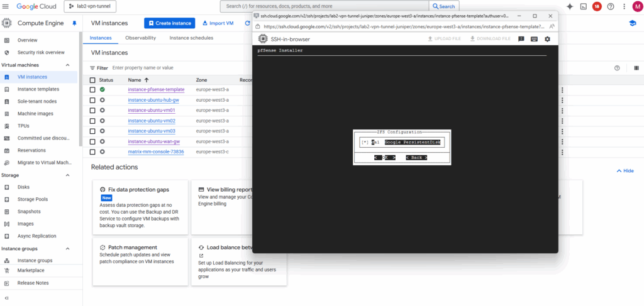
Task: Check the instance-ubuntu-hub-gw row checkbox
Action: (x=92, y=100)
